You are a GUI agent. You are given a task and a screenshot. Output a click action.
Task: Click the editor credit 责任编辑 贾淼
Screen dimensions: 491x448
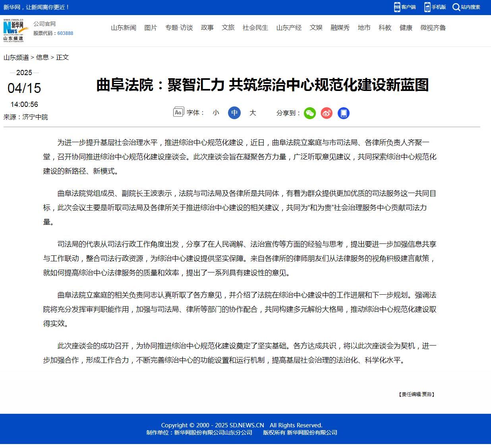pos(416,394)
